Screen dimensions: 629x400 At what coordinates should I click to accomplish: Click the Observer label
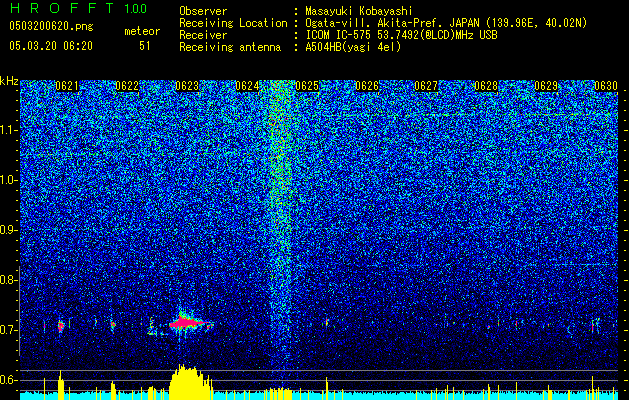coord(203,11)
